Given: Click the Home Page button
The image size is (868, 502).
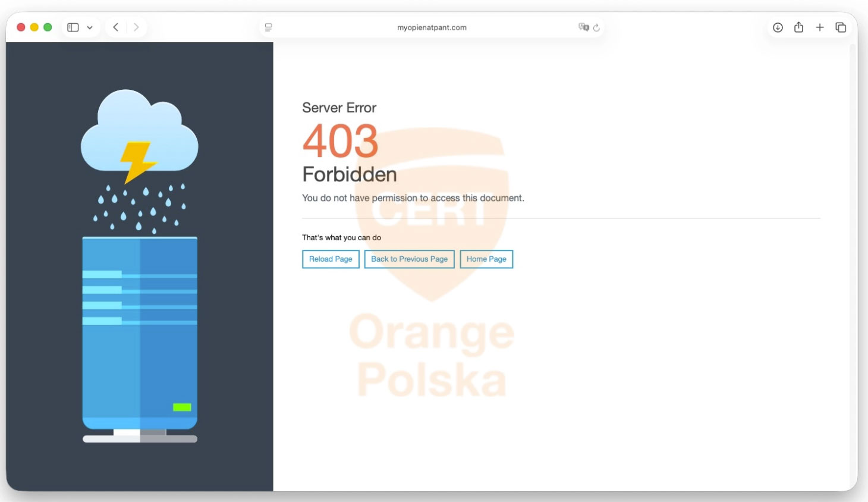Looking at the screenshot, I should coord(486,259).
